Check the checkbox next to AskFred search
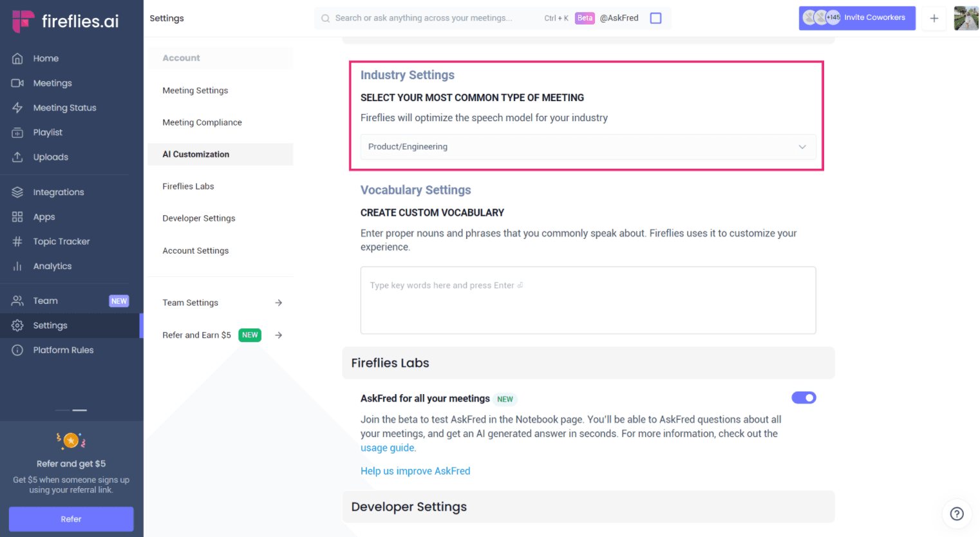Image resolution: width=980 pixels, height=537 pixels. 655,18
